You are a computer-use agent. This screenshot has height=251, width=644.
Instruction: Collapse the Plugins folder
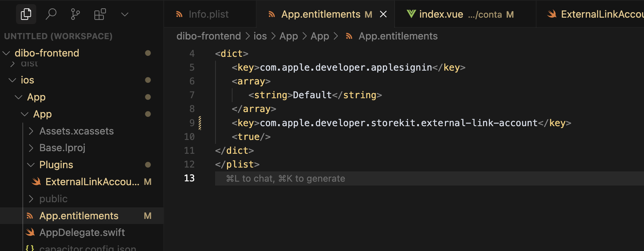[x=56, y=165]
